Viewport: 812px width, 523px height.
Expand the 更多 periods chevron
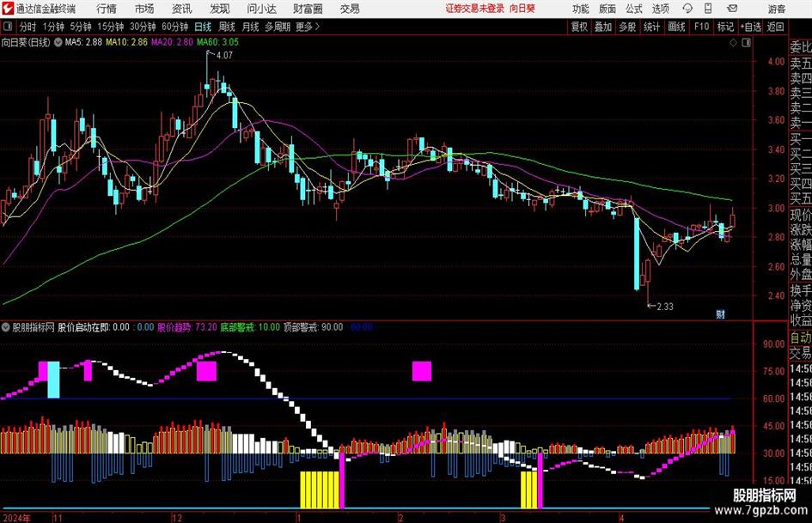coord(317,27)
